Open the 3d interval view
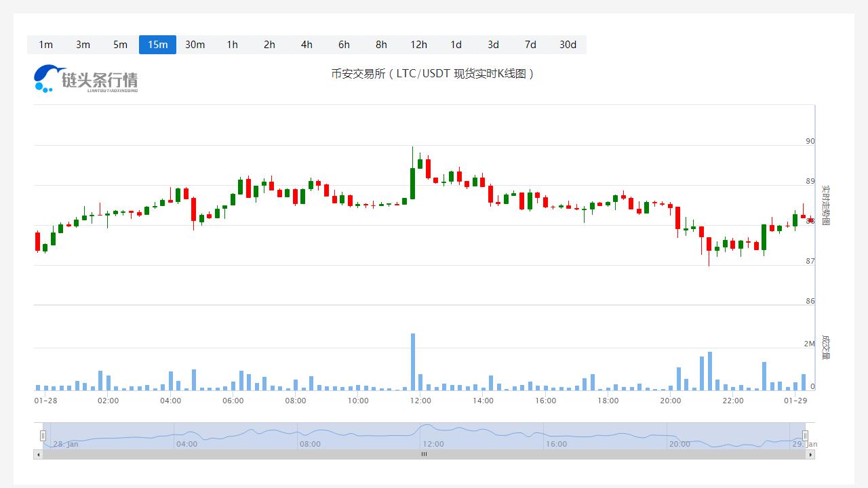This screenshot has width=868, height=488. (493, 45)
